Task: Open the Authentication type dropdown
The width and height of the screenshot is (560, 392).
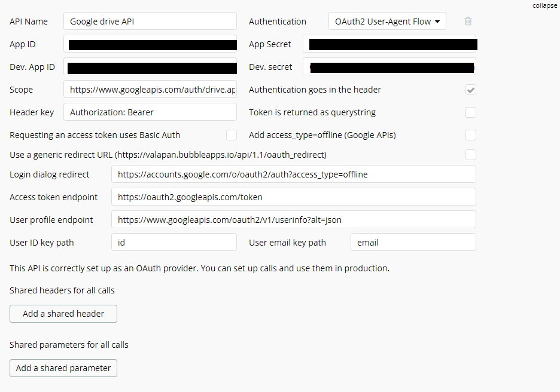Action: [387, 22]
